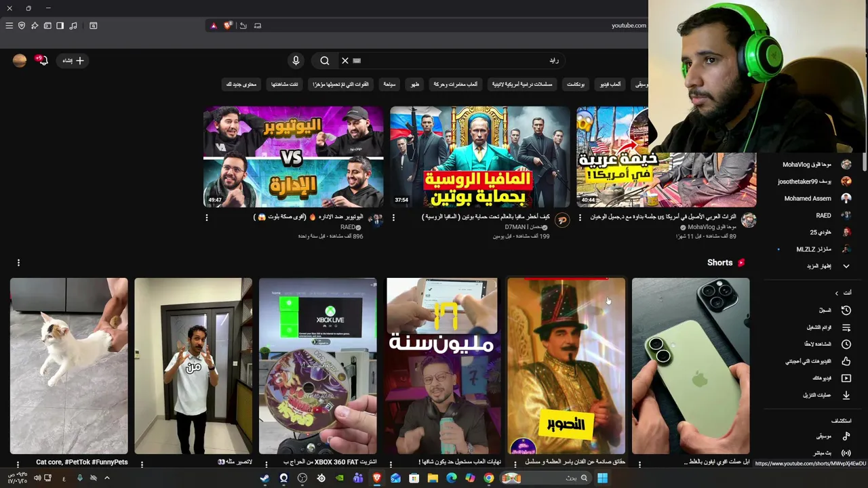
Task: Open the RAED subscription in sidebar
Action: (814, 216)
